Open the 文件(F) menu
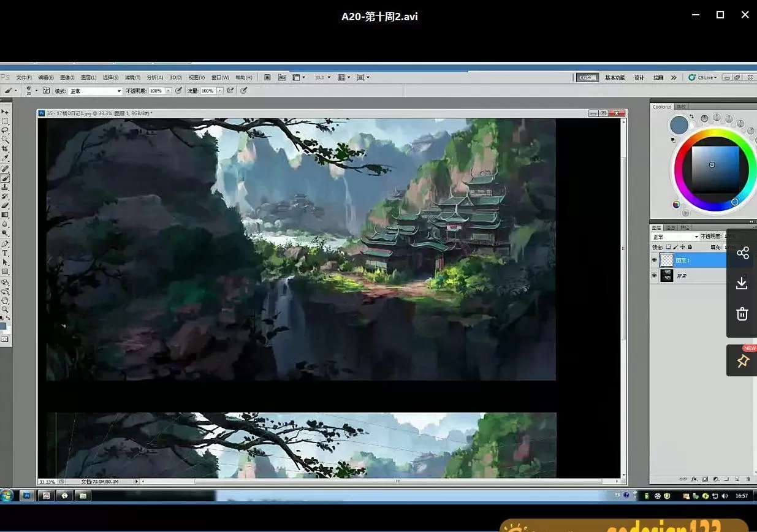 24,78
